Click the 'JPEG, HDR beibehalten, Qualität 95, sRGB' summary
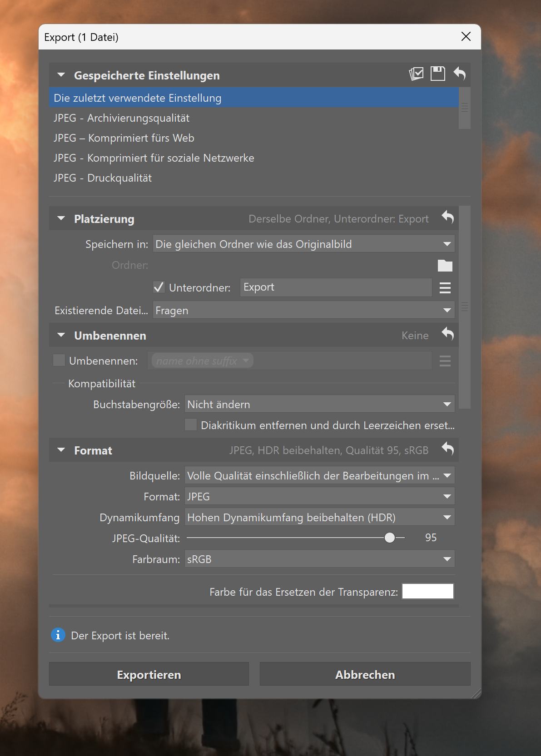 (x=329, y=450)
